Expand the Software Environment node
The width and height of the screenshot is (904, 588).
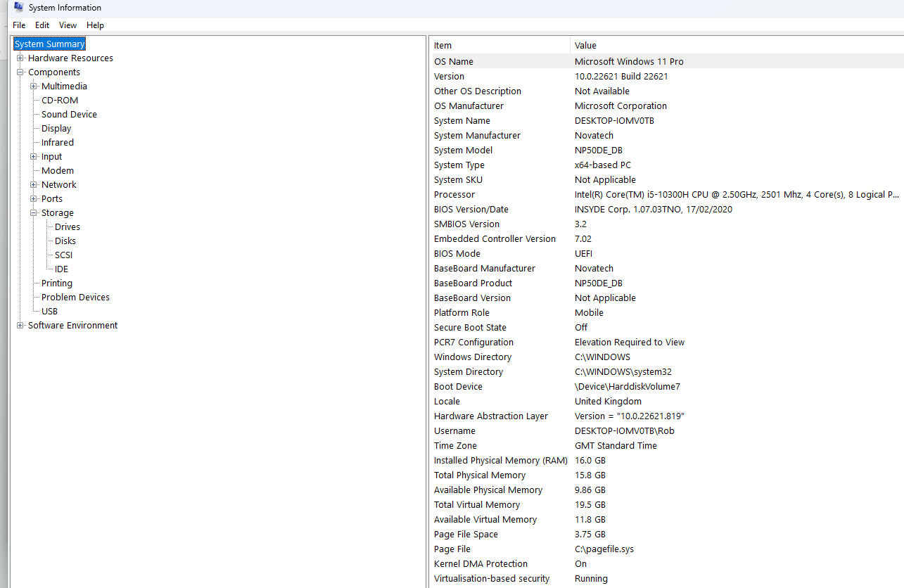pyautogui.click(x=20, y=326)
